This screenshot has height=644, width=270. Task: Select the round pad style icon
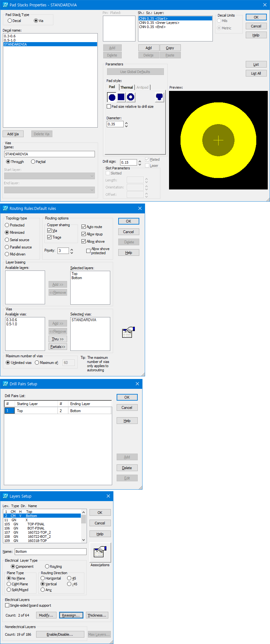click(x=112, y=97)
